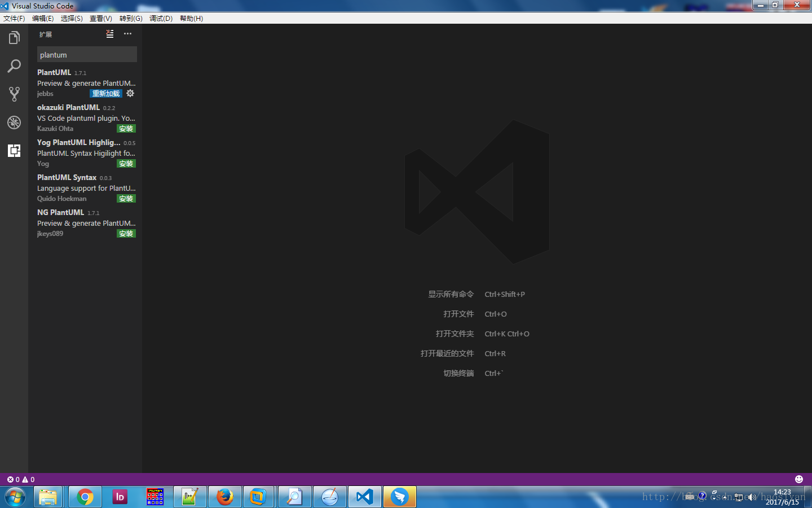Open the Debug view in the activity bar
This screenshot has height=508, width=812.
click(x=14, y=122)
